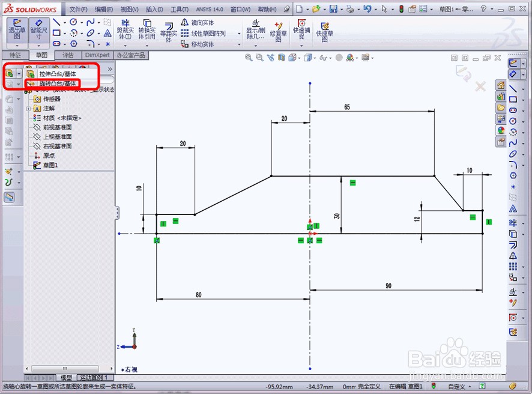Switch to the DimXpert tab

(97, 55)
